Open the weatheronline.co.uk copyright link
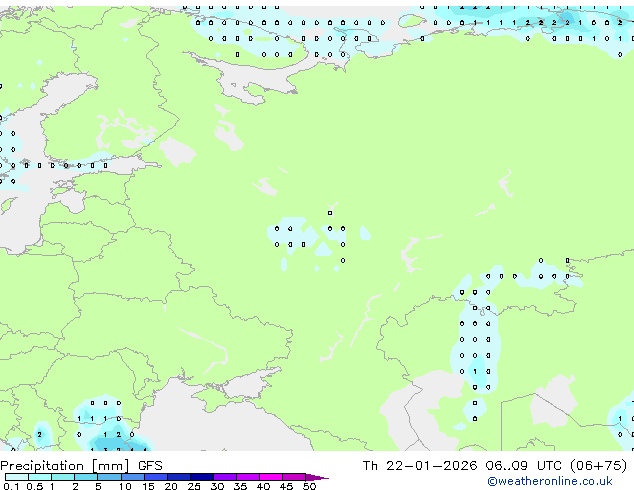 [549, 481]
